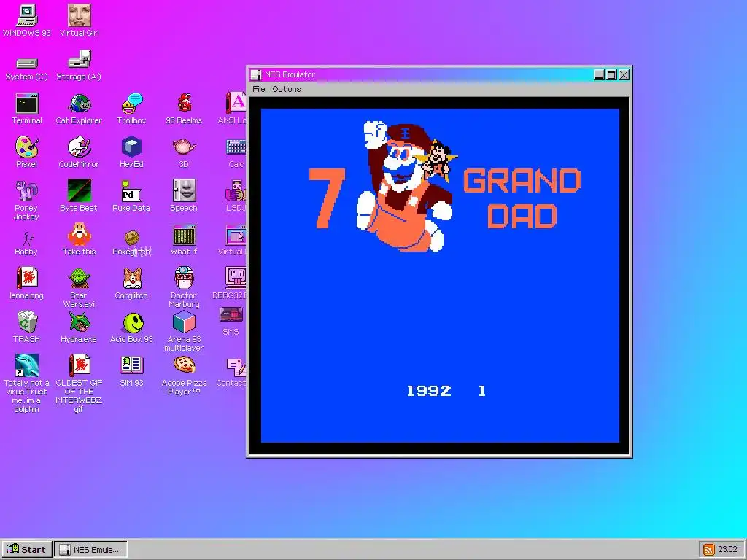Launch the Hydra.exe icon

click(x=79, y=322)
